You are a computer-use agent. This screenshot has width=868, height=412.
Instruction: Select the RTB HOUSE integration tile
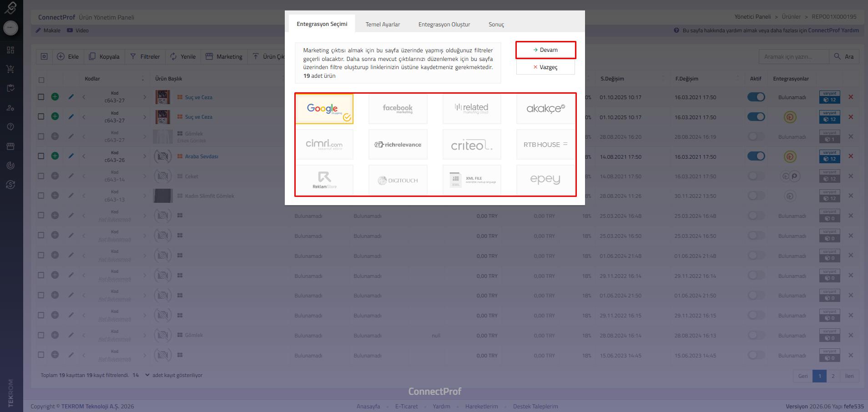[x=545, y=144]
